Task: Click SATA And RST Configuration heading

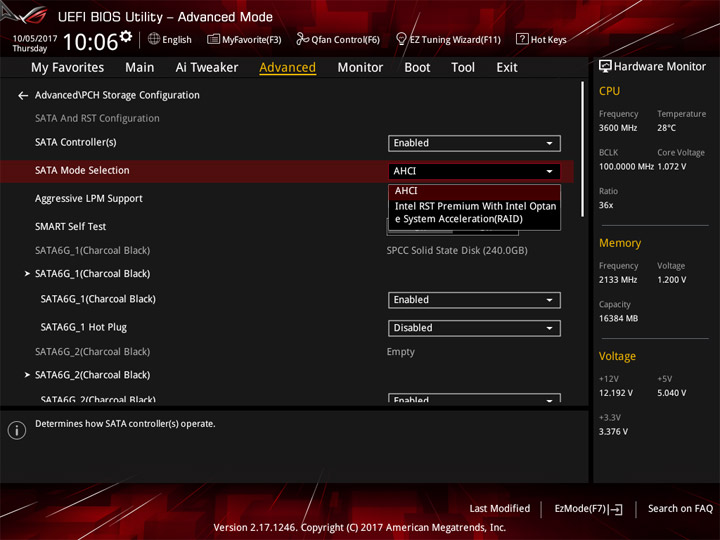Action: [x=97, y=118]
